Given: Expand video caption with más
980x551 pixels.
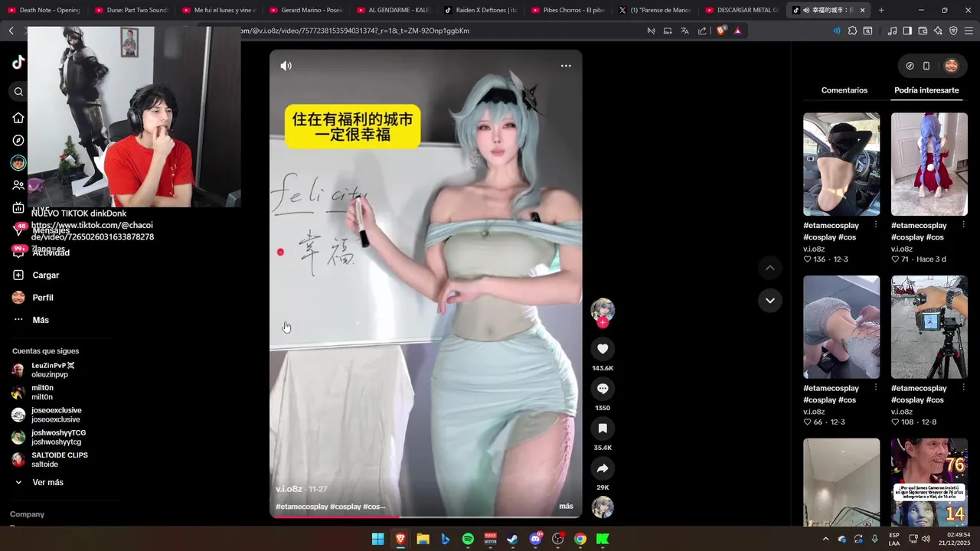Looking at the screenshot, I should [x=566, y=507].
